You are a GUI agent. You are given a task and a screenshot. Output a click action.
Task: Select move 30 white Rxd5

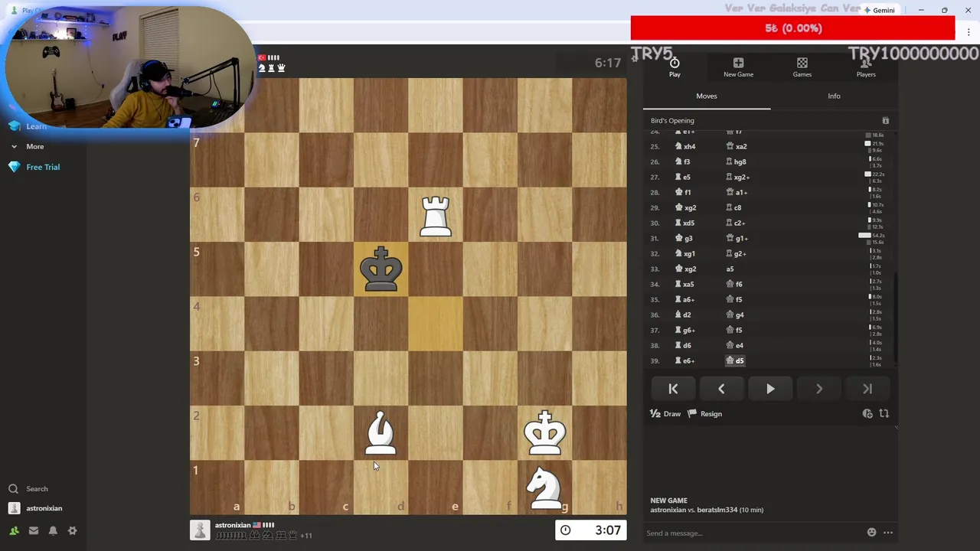(684, 223)
